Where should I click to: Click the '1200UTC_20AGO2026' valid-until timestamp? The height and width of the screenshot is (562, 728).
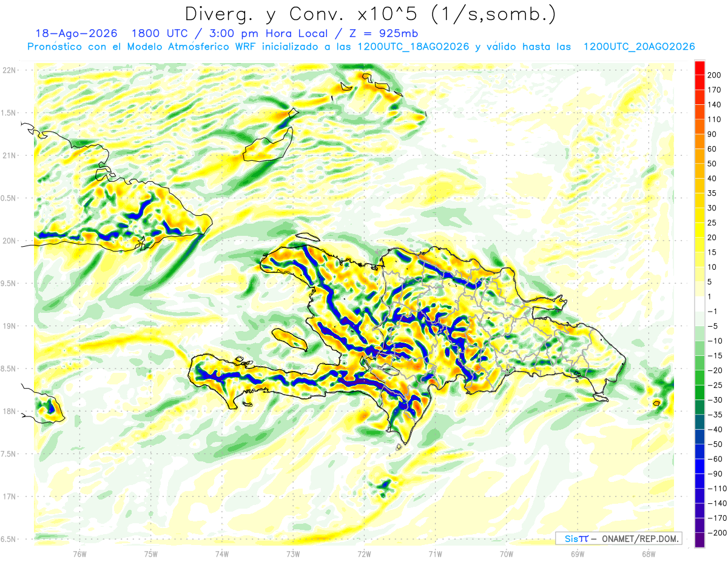639,47
